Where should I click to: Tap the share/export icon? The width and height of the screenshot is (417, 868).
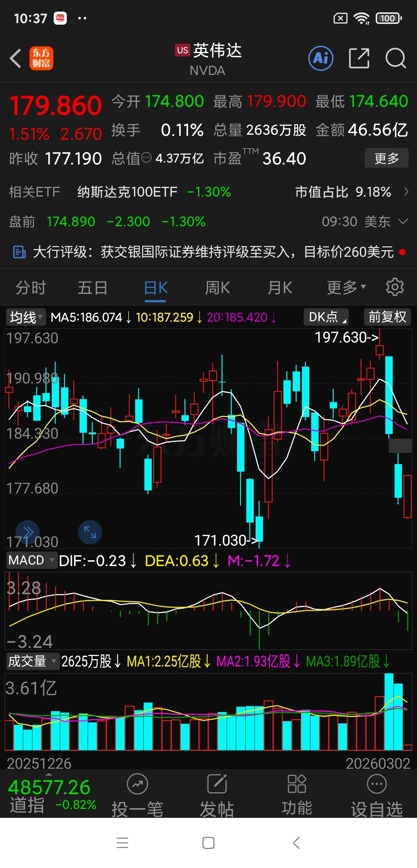359,58
